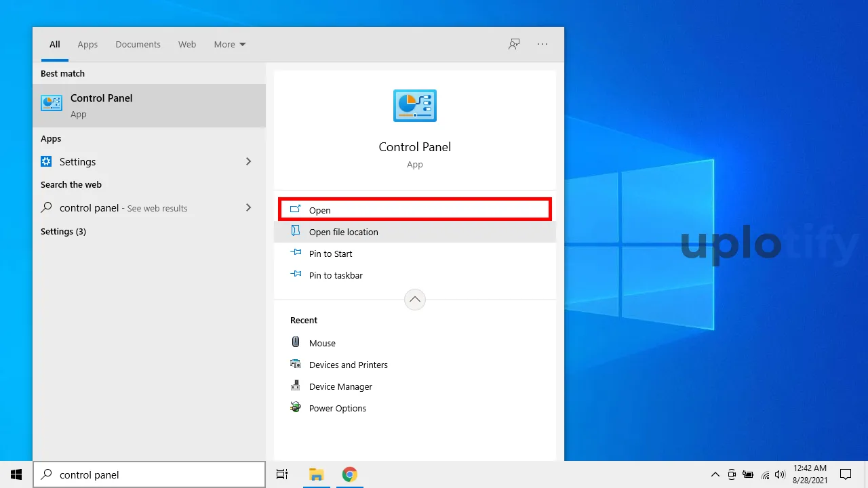868x488 pixels.
Task: Open Google Chrome from the taskbar
Action: click(x=349, y=474)
